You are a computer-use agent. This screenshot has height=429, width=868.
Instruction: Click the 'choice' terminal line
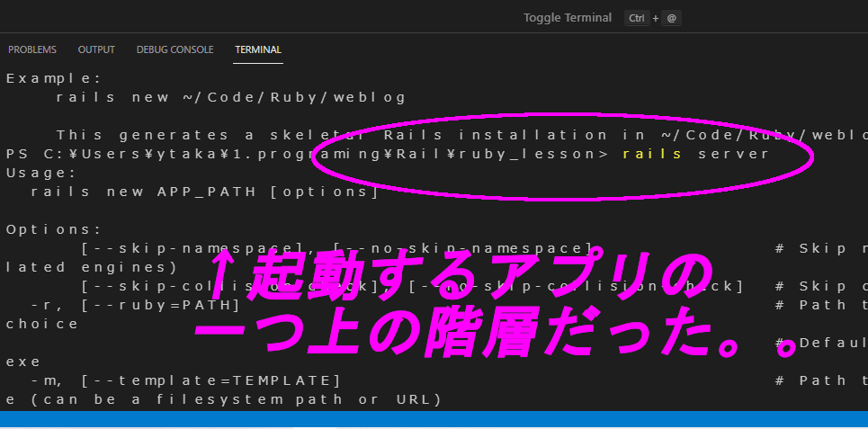click(x=42, y=324)
